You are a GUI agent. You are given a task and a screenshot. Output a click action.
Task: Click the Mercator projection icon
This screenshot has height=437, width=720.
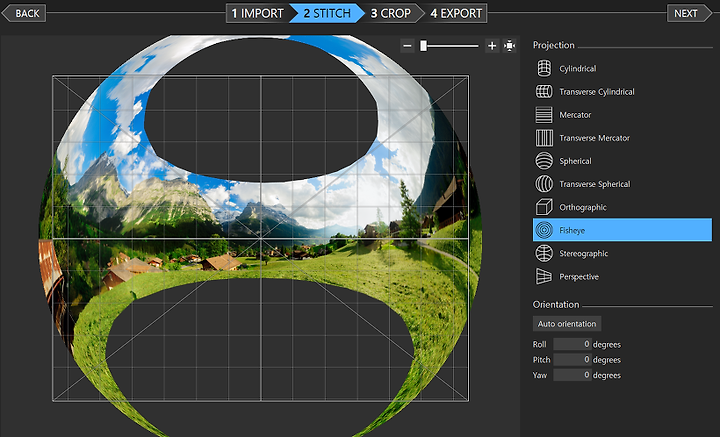click(x=544, y=115)
